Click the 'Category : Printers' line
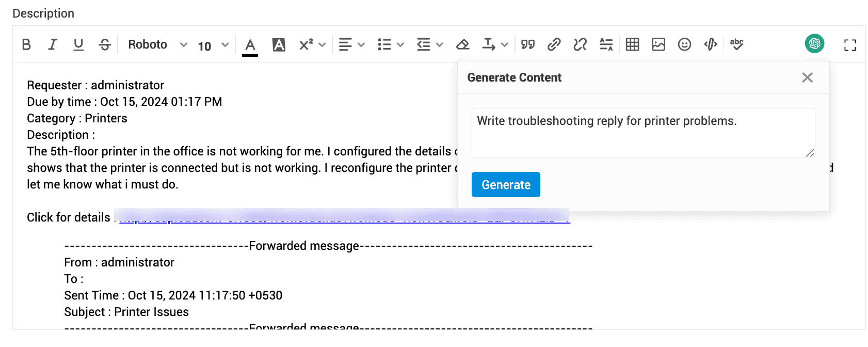Screen dimensions: 868x347 [77, 118]
